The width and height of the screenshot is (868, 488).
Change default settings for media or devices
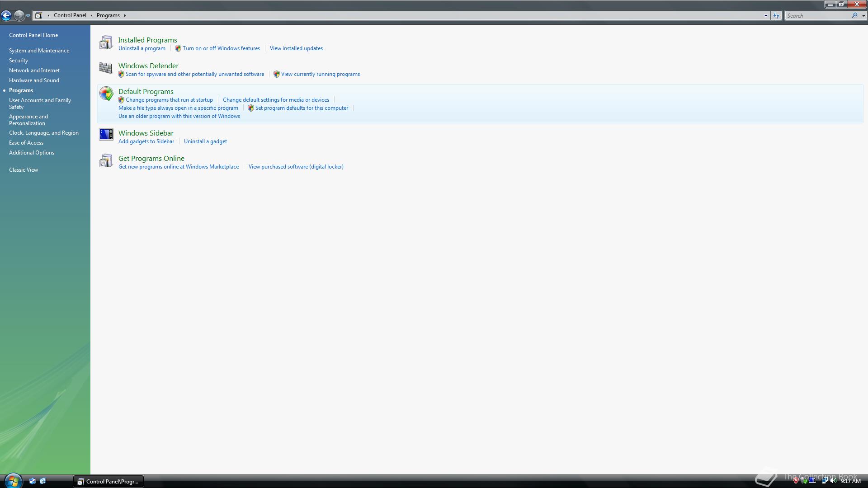pos(276,100)
